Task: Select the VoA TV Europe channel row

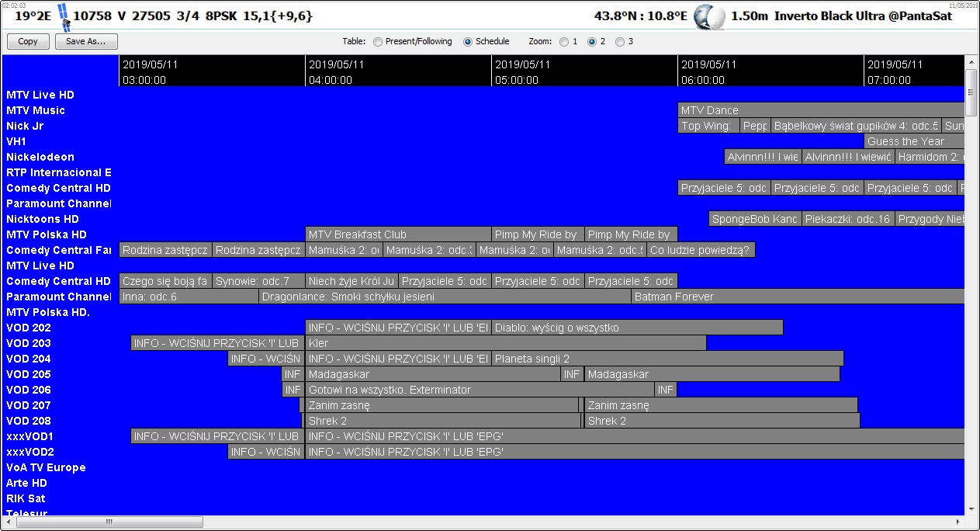Action: (46, 467)
